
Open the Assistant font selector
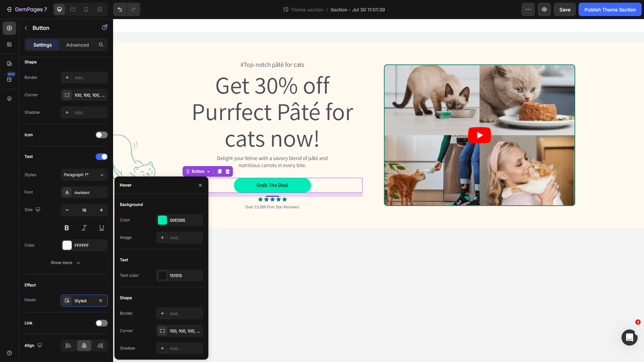click(x=84, y=192)
